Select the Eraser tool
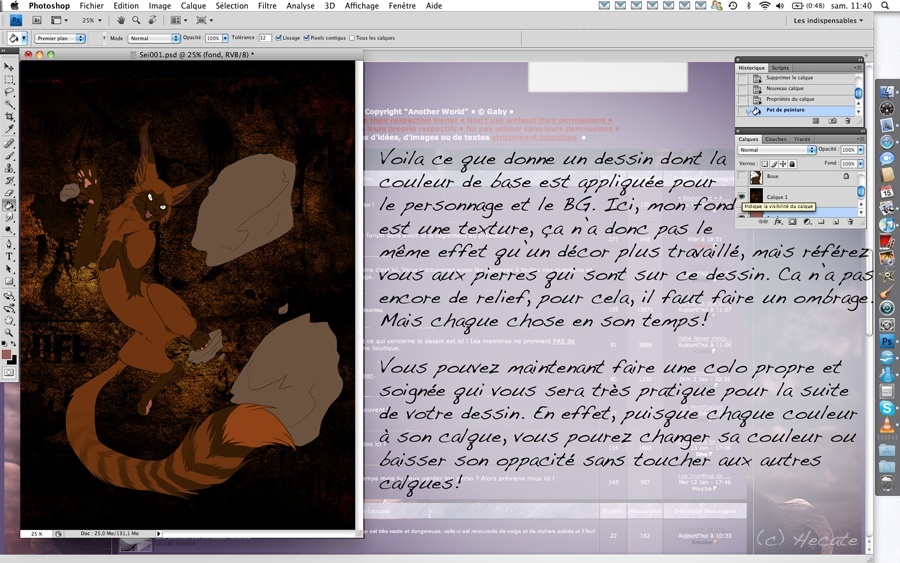Screen dimensions: 900x563 9,193
